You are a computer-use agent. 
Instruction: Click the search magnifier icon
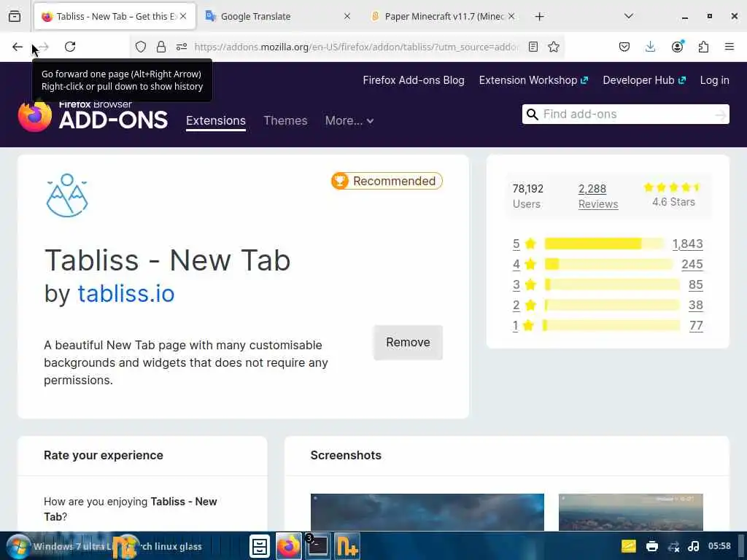[x=532, y=114]
